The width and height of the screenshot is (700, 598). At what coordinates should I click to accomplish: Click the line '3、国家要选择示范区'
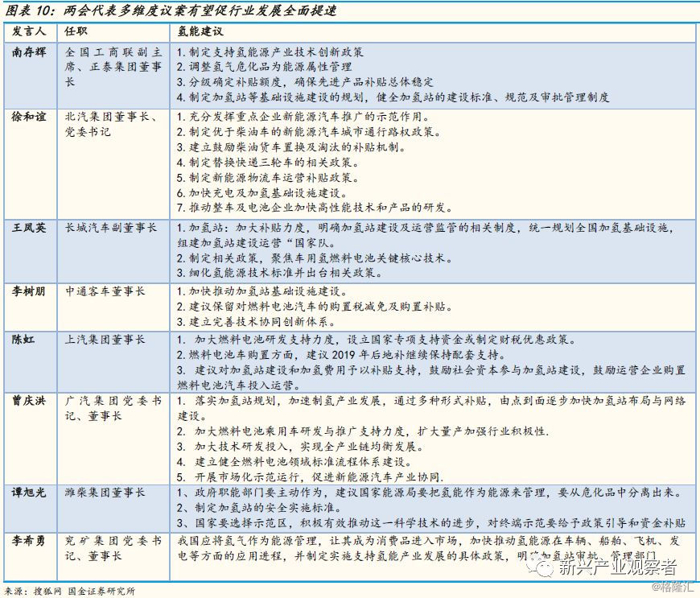[x=431, y=523]
